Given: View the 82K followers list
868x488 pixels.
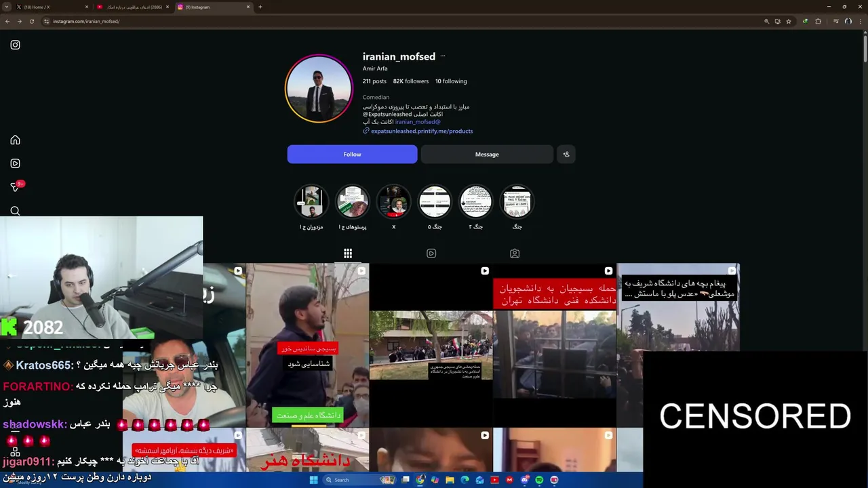Looking at the screenshot, I should tap(411, 81).
